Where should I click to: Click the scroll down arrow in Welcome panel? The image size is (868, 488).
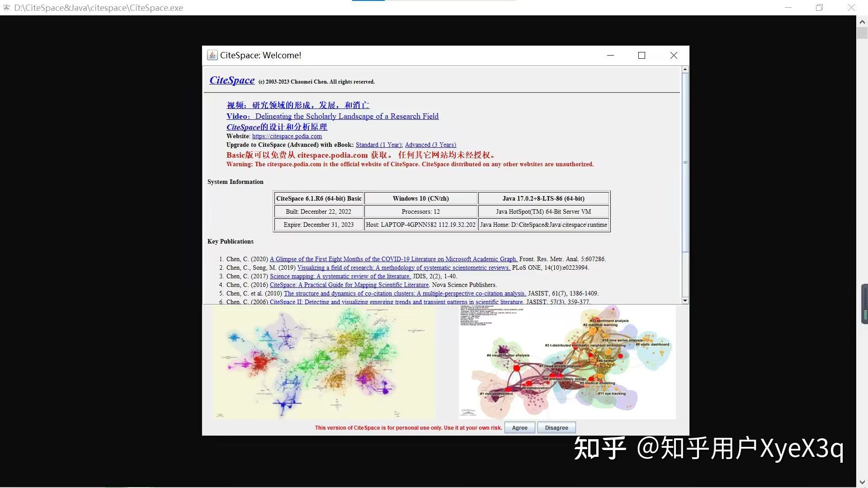click(685, 300)
